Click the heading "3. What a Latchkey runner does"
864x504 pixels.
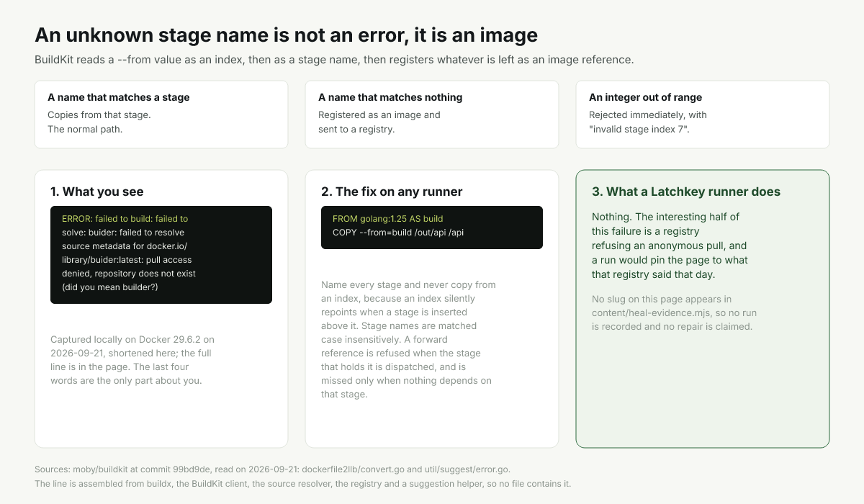click(x=686, y=192)
